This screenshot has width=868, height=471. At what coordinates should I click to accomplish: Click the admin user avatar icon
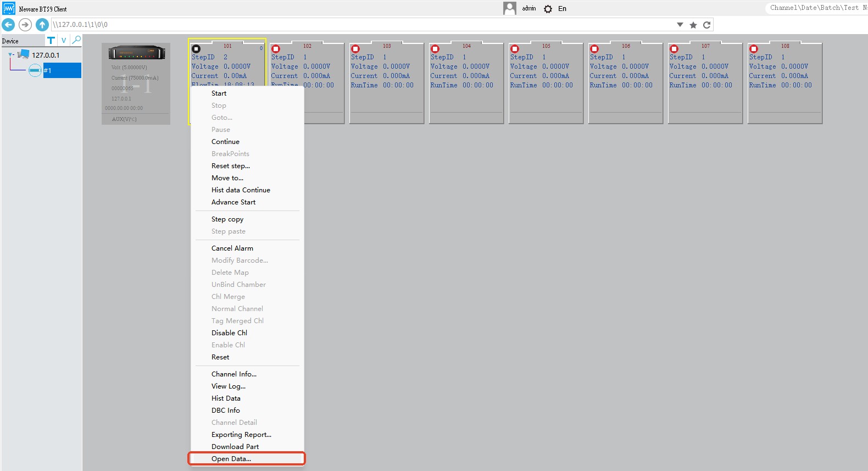[x=510, y=8]
